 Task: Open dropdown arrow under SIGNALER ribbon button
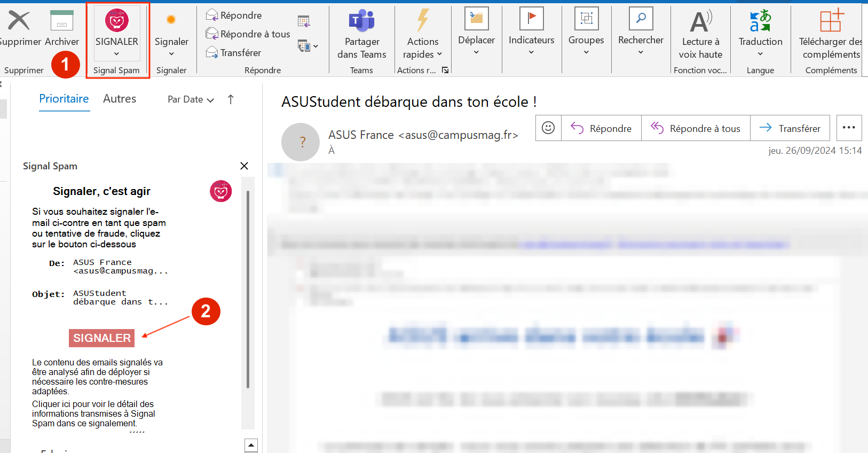(x=116, y=54)
